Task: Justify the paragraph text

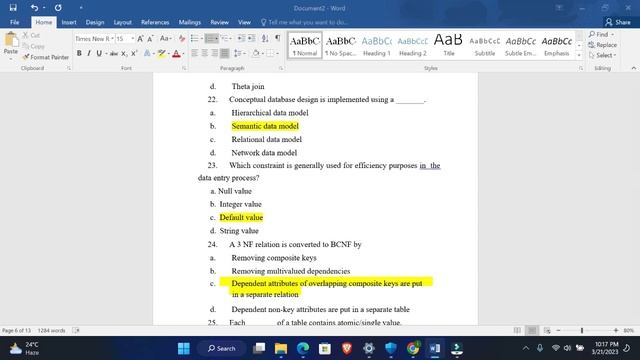Action: point(224,53)
